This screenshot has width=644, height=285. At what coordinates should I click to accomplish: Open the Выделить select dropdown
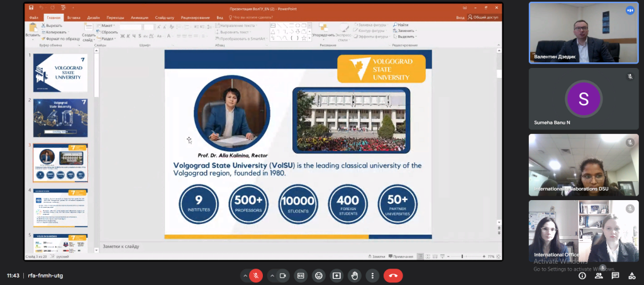pyautogui.click(x=404, y=36)
